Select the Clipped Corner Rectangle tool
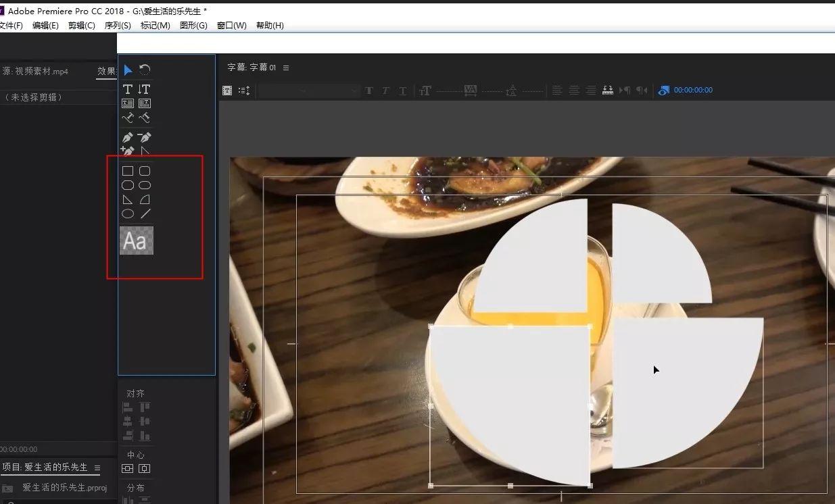This screenshot has height=504, width=835. 128,185
